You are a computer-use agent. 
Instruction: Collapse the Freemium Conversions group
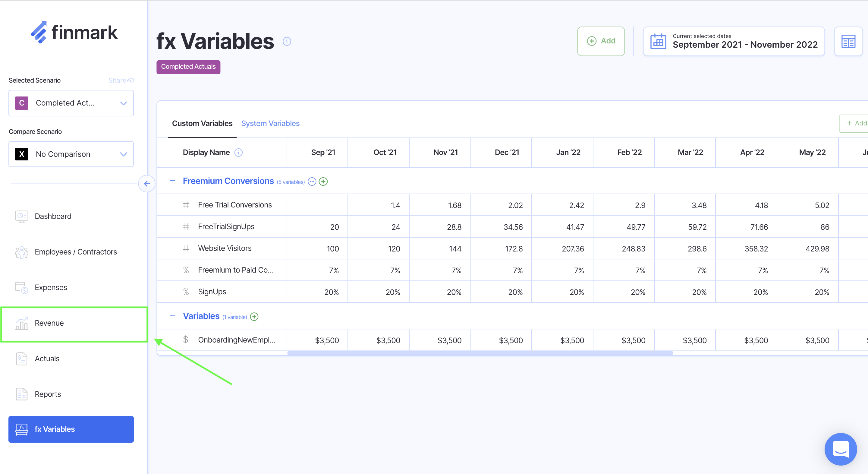[172, 181]
